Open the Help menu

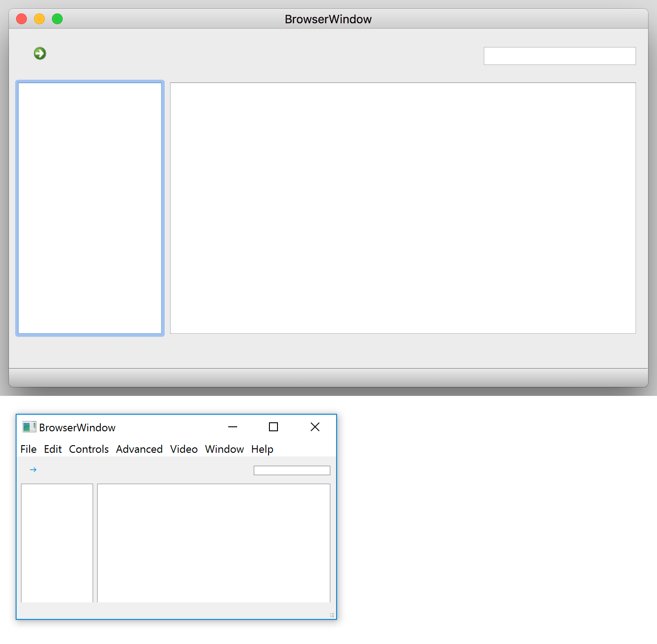262,449
